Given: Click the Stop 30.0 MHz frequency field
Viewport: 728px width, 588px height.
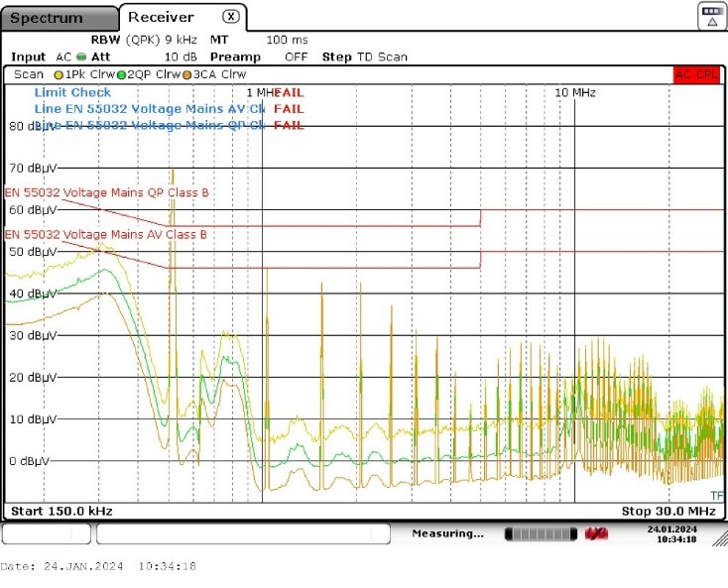Looking at the screenshot, I should pyautogui.click(x=667, y=511).
